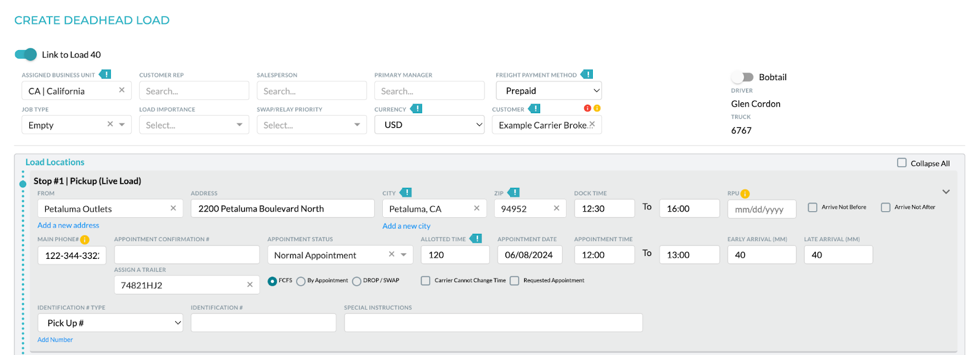Click the Primary Manager search field
Viewport: 980px width, 355px height.
pos(429,91)
